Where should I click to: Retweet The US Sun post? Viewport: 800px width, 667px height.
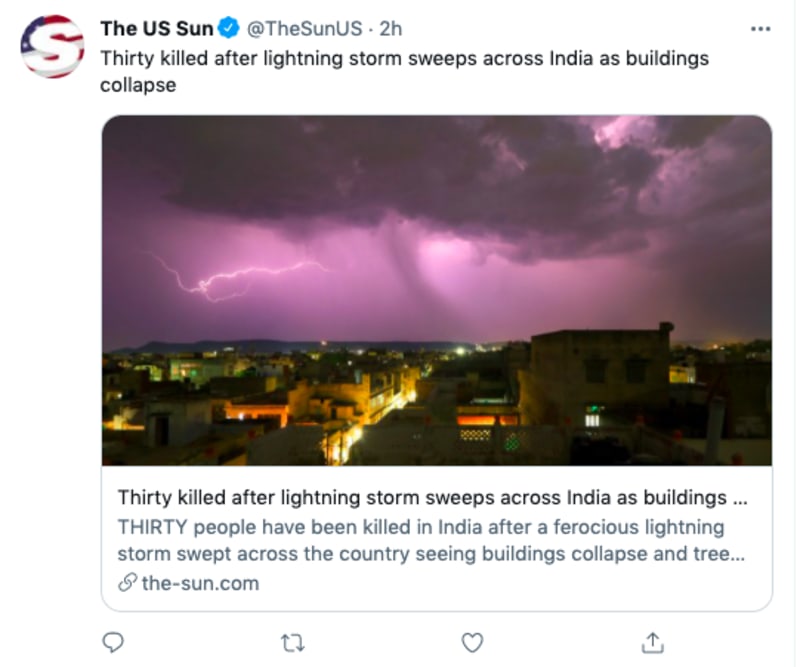click(292, 642)
